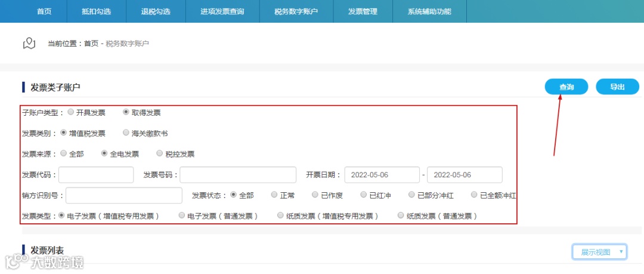Select 电子发票（普通发票）type radio
The width and height of the screenshot is (644, 274).
(x=182, y=215)
